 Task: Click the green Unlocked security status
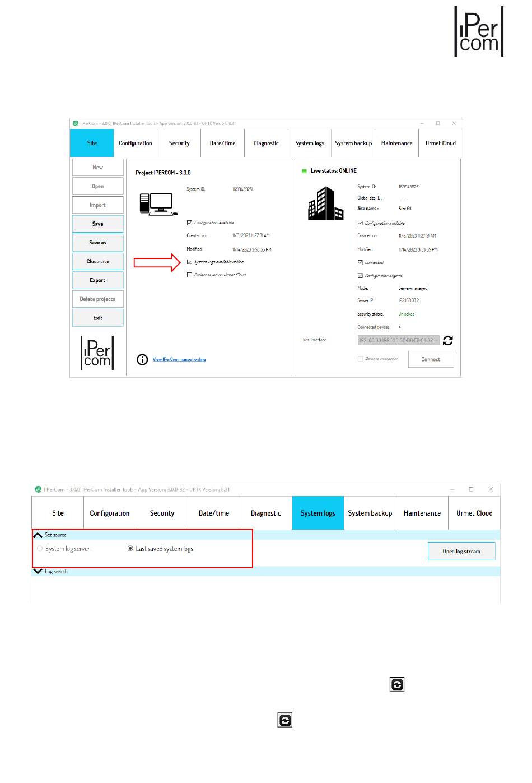(x=407, y=314)
